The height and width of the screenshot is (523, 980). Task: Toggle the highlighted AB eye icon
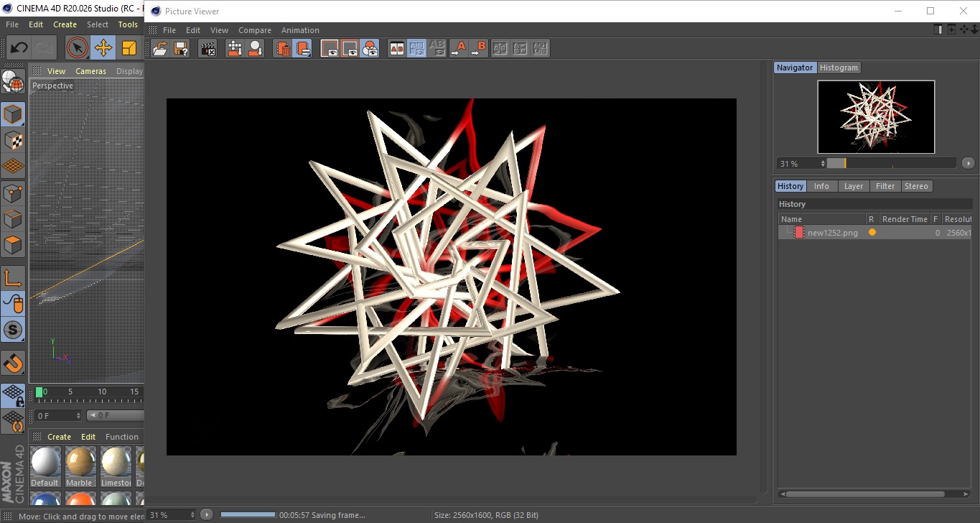(416, 48)
